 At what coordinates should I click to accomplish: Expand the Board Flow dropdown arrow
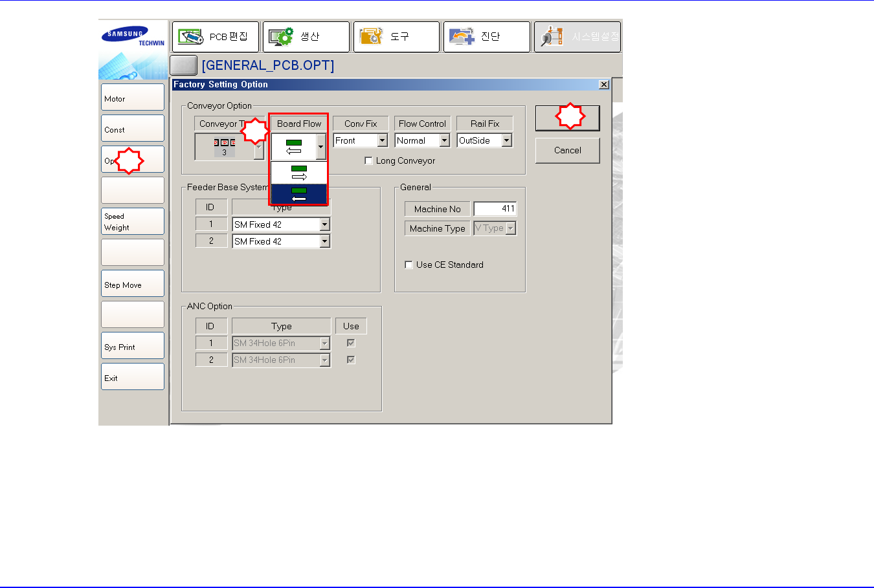321,147
